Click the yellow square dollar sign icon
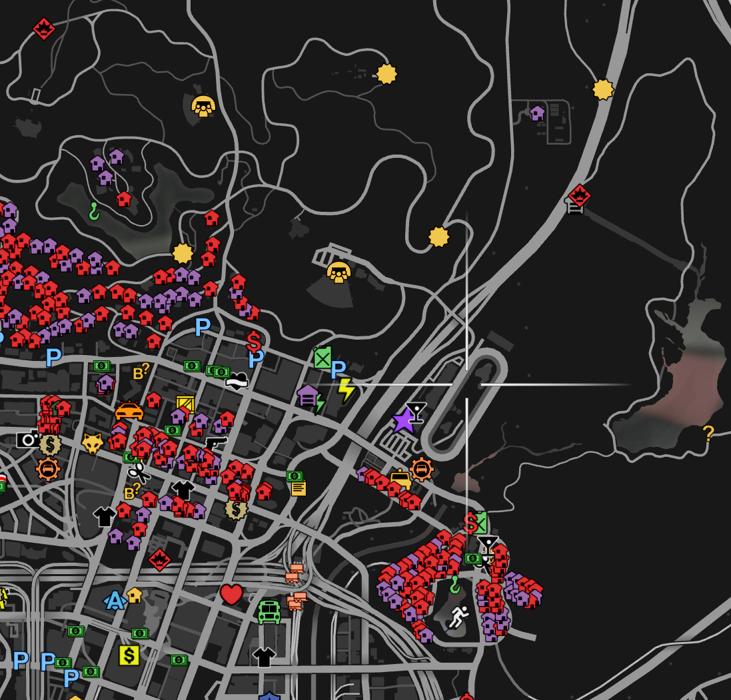Screen dimensions: 731x700 click(129, 656)
